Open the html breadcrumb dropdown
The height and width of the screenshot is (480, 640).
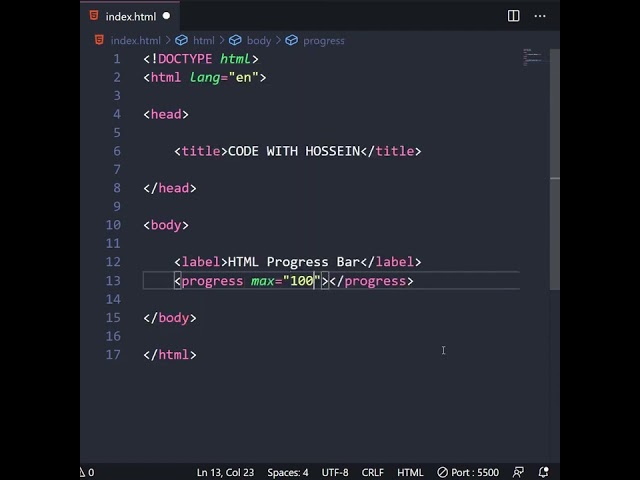203,40
